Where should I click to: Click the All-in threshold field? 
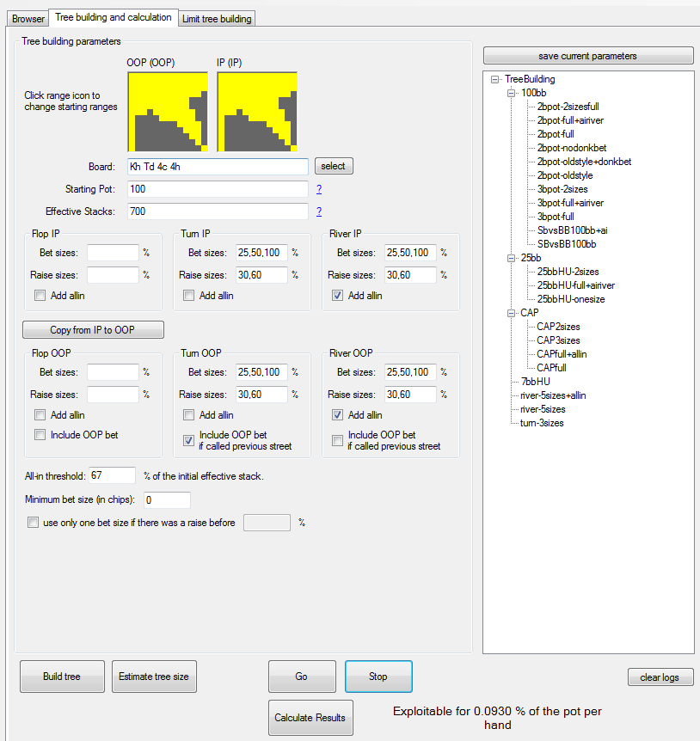[113, 476]
